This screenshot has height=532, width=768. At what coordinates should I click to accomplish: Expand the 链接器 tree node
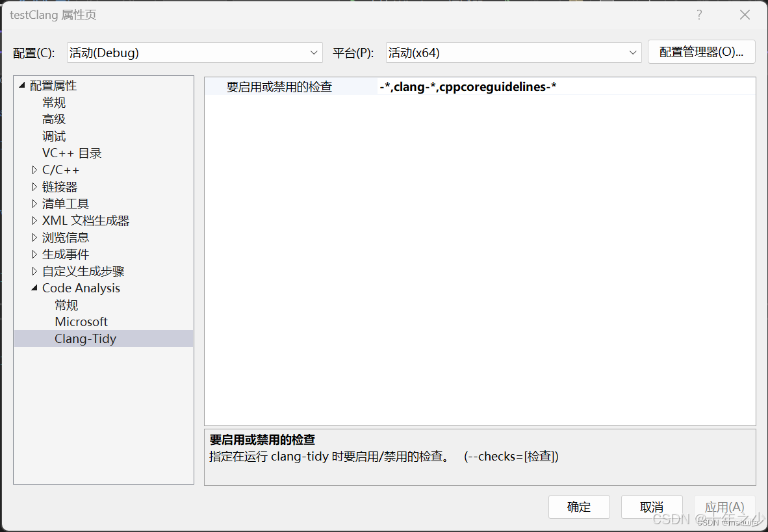34,186
